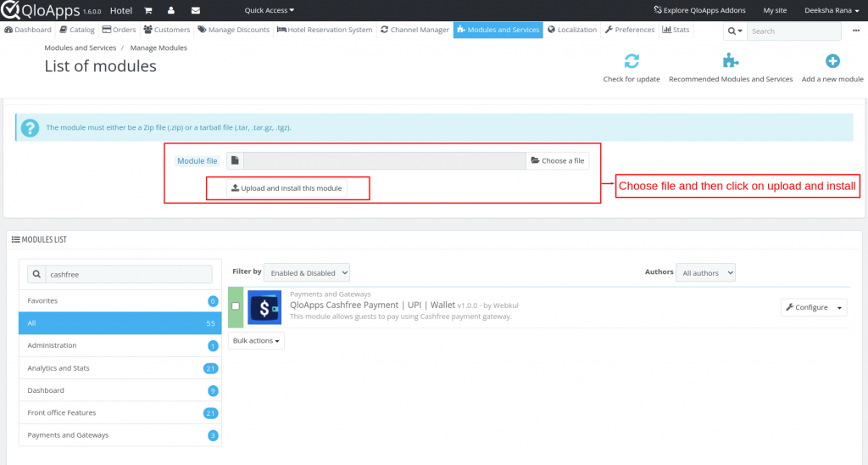Click the Add a new module plus icon
The width and height of the screenshot is (868, 465).
point(832,61)
